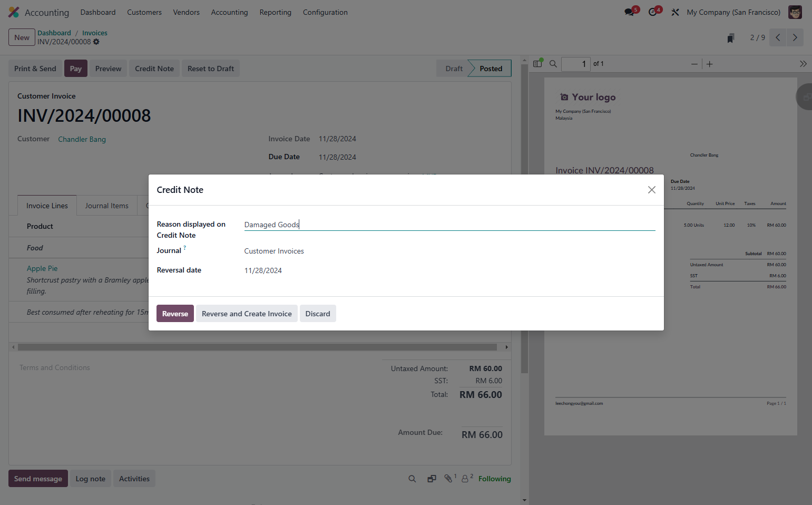The width and height of the screenshot is (812, 505).
Task: Click the attachments paperclip icon
Action: (x=448, y=478)
